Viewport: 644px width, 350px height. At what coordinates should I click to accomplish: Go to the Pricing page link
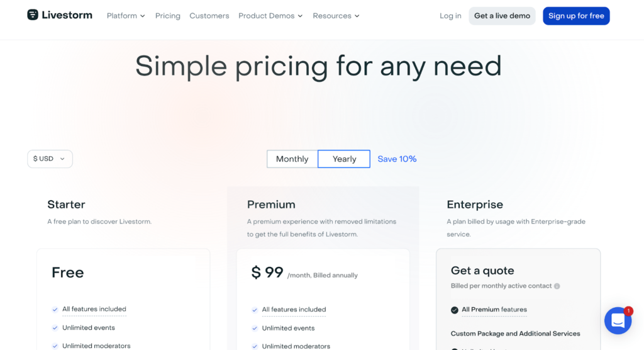[167, 16]
